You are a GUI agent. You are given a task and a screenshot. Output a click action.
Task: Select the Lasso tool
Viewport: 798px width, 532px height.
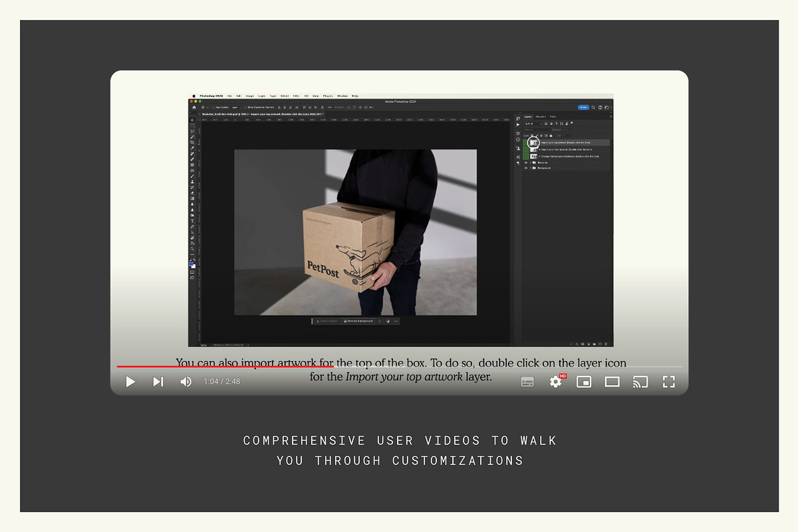(192, 131)
